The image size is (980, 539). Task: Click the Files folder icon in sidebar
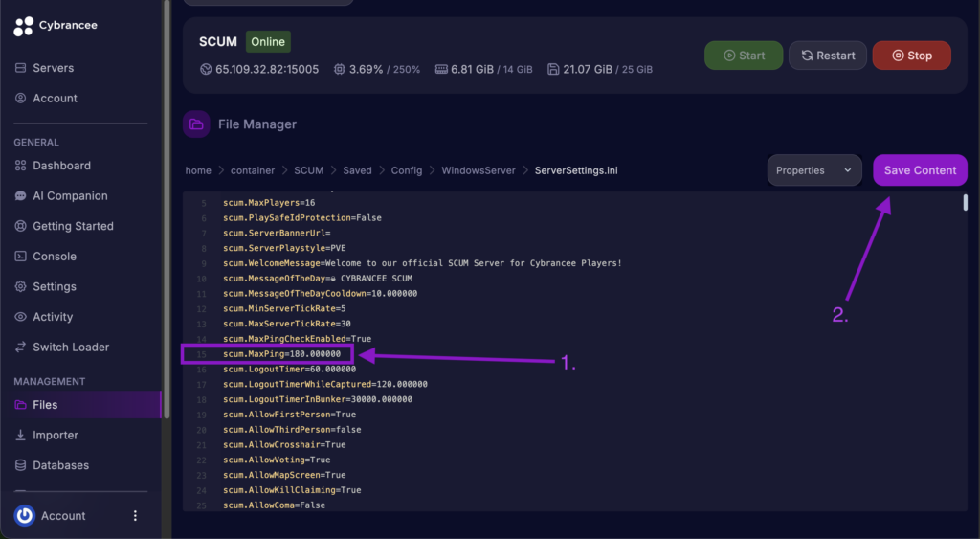pyautogui.click(x=21, y=405)
